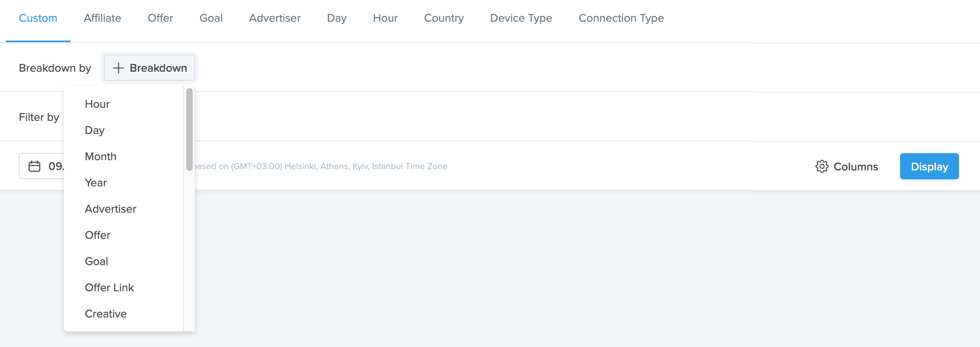This screenshot has height=347, width=980.
Task: Click the Display button
Action: pos(929,166)
